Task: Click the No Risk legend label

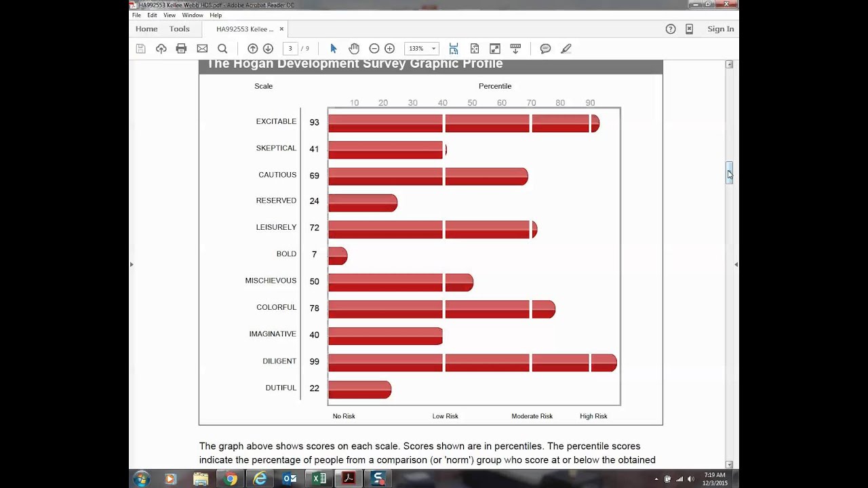Action: point(344,416)
